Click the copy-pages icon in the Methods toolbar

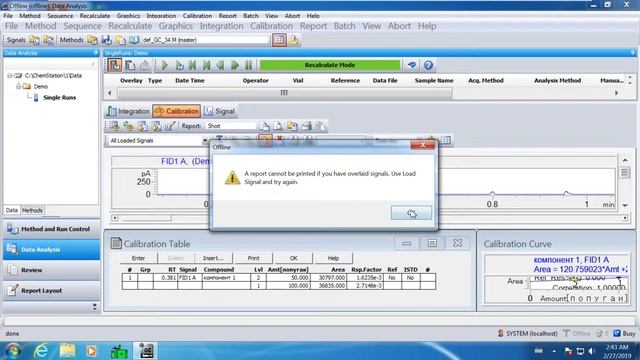click(120, 40)
